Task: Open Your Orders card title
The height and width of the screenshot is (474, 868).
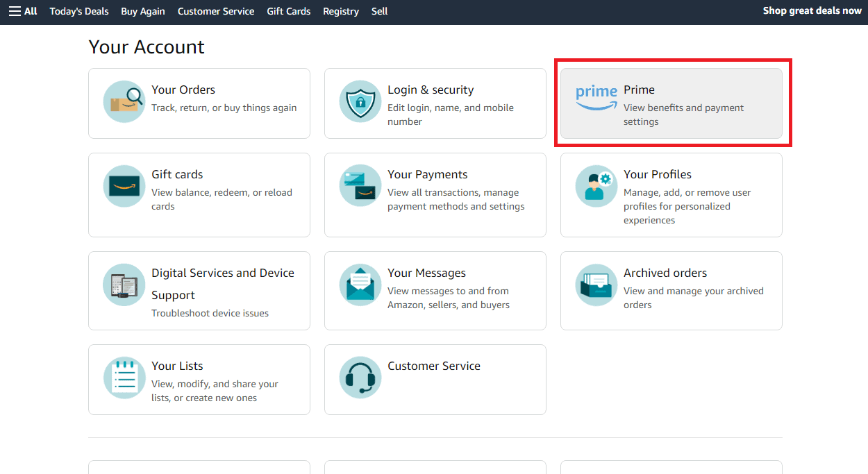Action: 183,90
